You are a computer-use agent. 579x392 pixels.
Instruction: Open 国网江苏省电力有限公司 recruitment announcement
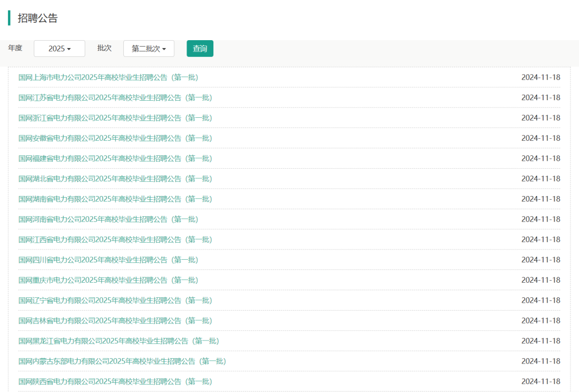coord(115,97)
